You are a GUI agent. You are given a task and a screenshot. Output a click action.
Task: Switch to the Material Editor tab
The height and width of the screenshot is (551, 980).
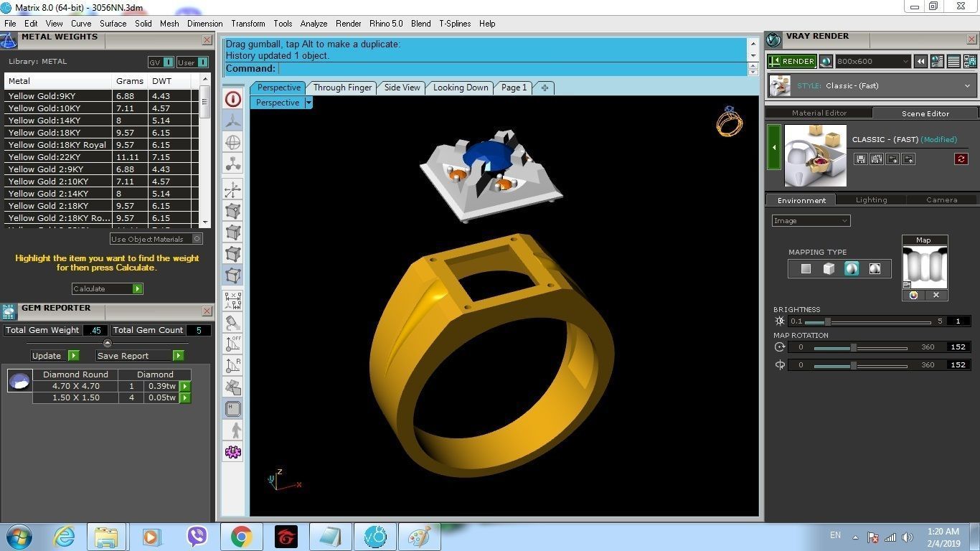(x=819, y=113)
